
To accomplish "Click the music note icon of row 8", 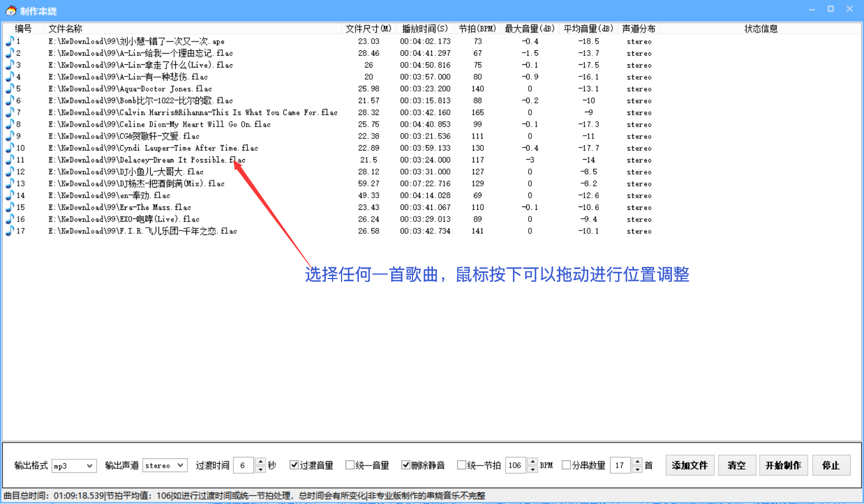I will (x=9, y=124).
